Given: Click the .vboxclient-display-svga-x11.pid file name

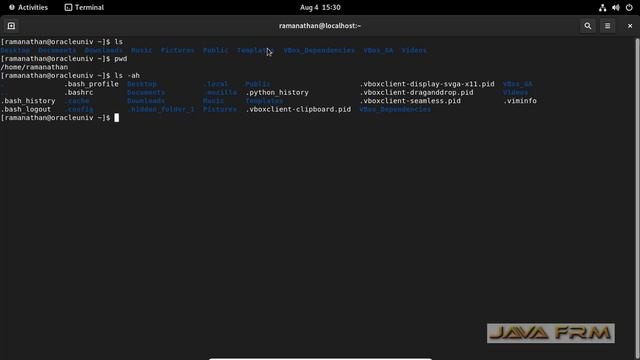Looking at the screenshot, I should pyautogui.click(x=427, y=84).
